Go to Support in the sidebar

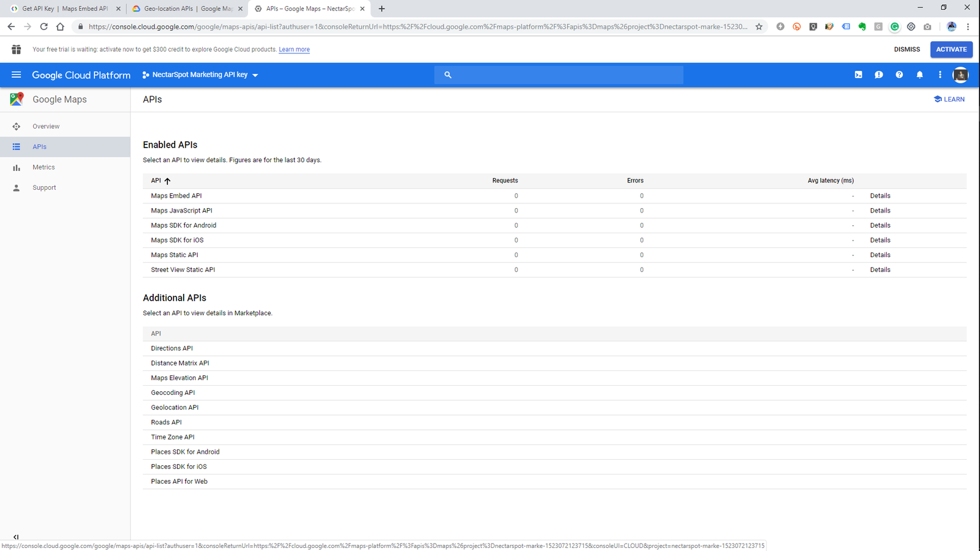click(x=44, y=188)
